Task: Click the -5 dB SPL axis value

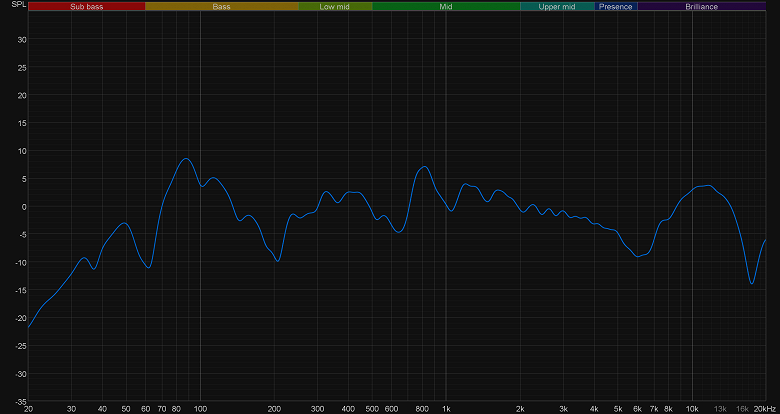Action: click(x=23, y=234)
